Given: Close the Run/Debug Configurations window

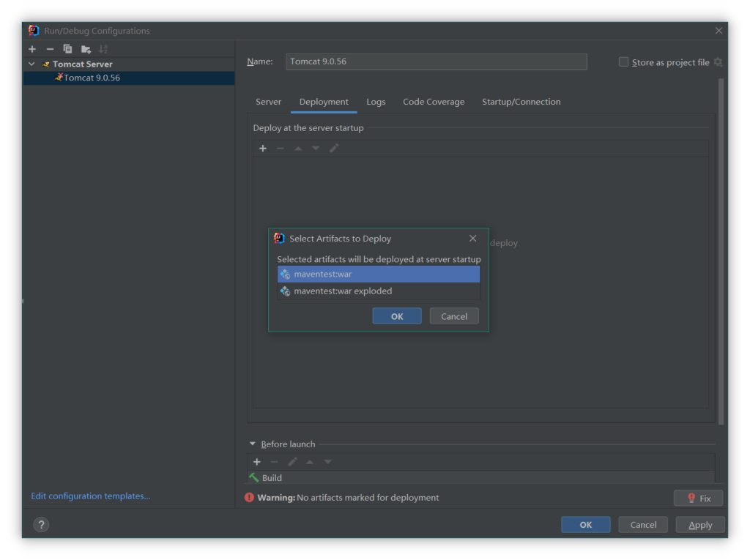Looking at the screenshot, I should pyautogui.click(x=719, y=31).
